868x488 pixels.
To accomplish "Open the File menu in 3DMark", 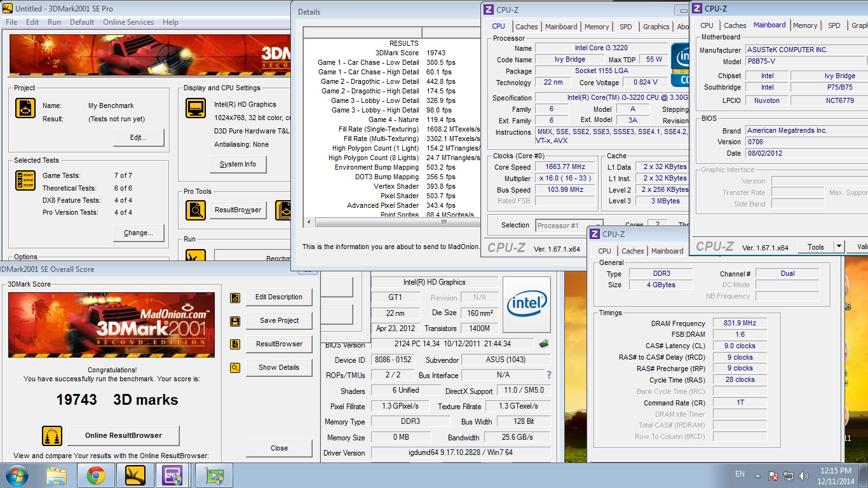I will click(x=11, y=22).
